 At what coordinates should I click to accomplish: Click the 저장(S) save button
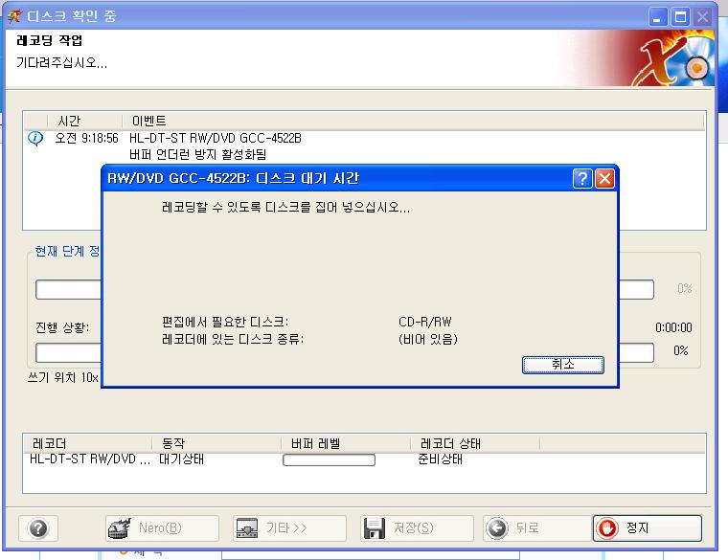tap(417, 528)
